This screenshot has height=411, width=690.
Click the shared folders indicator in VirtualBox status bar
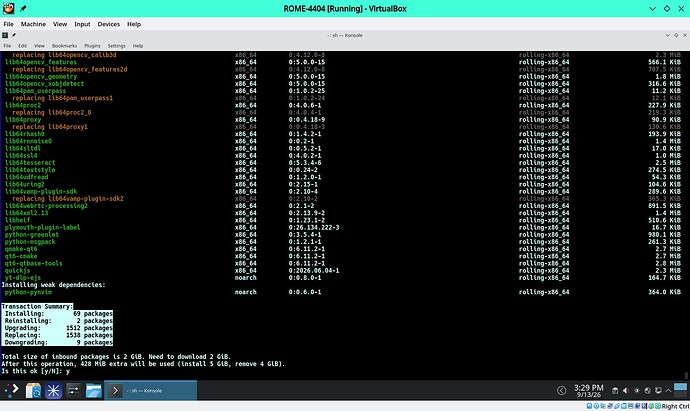(x=624, y=406)
